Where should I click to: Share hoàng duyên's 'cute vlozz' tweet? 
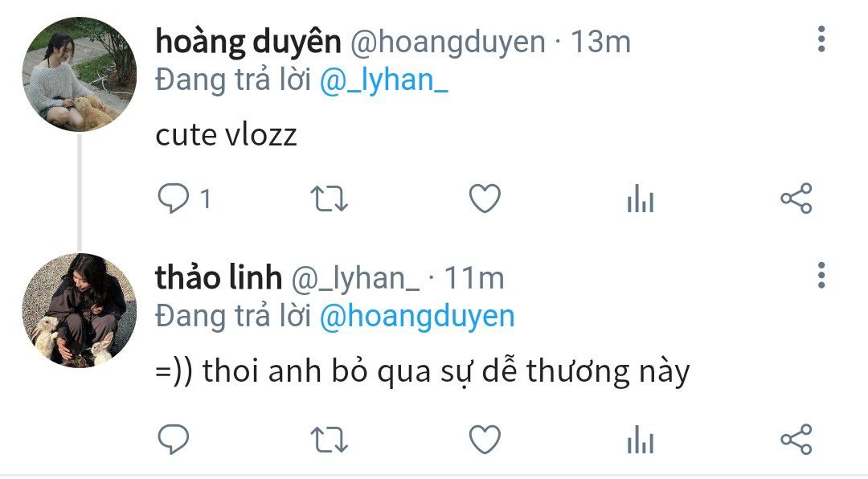796,199
